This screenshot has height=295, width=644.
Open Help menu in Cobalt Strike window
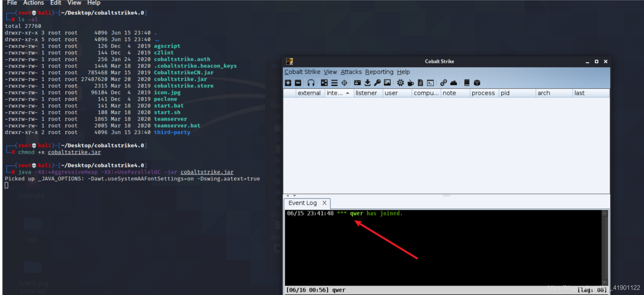403,72
